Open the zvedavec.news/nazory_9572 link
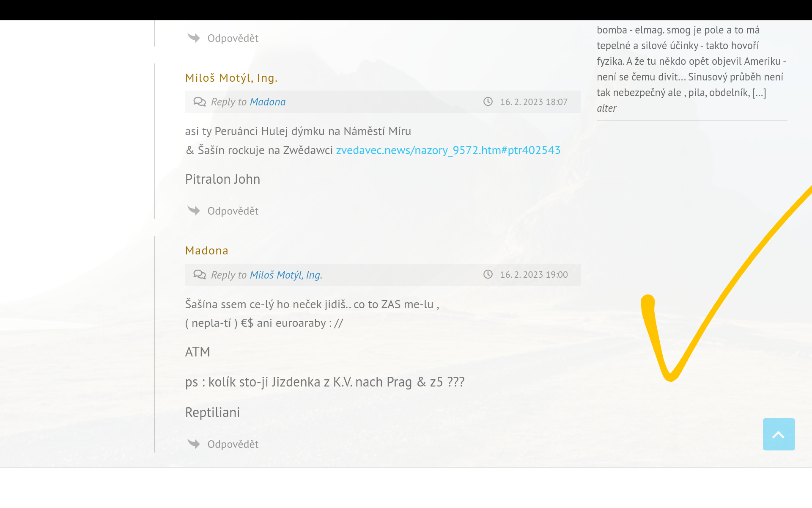812x508 pixels. (x=448, y=150)
